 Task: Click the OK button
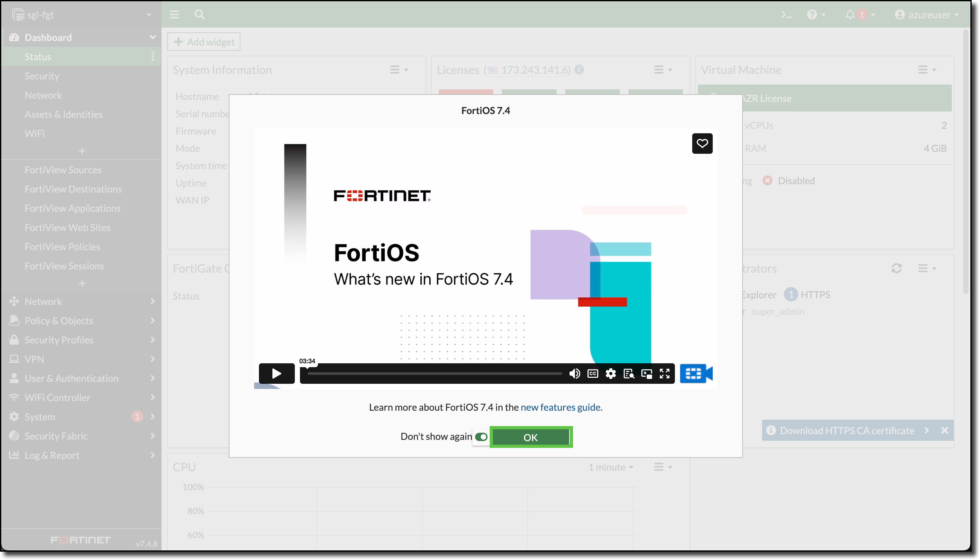tap(530, 437)
